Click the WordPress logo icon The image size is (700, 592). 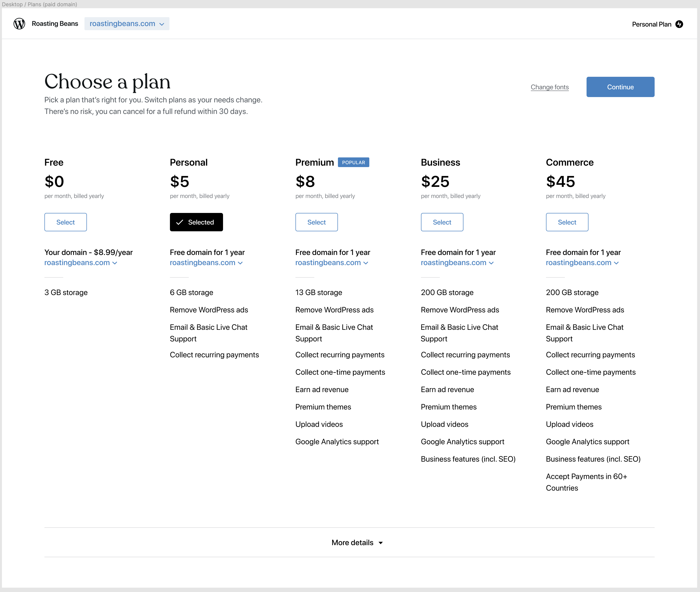[x=19, y=24]
